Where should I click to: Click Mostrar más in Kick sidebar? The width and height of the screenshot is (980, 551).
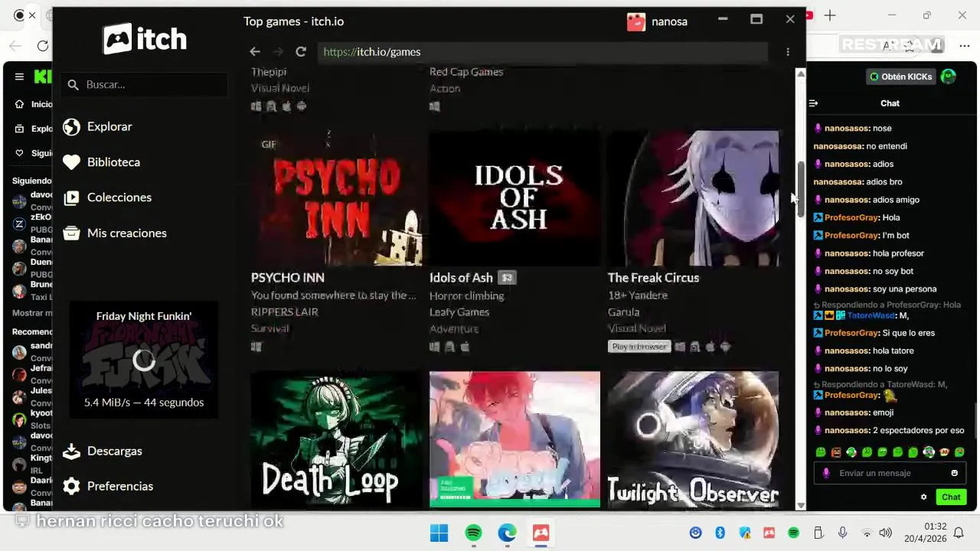pos(32,313)
